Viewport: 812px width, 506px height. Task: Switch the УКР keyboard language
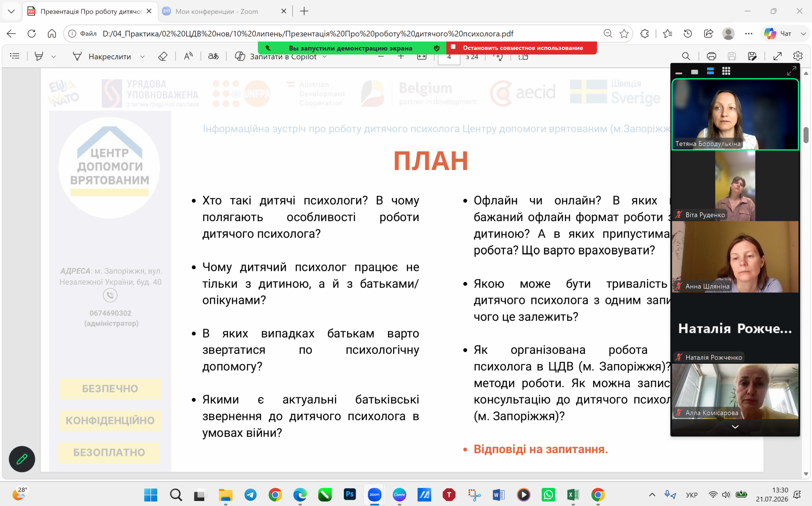pos(691,495)
